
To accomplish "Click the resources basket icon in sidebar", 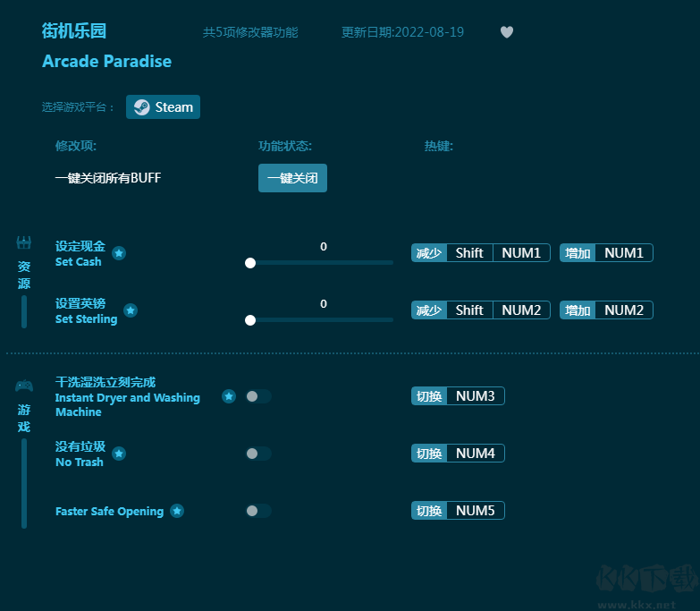I will point(24,242).
